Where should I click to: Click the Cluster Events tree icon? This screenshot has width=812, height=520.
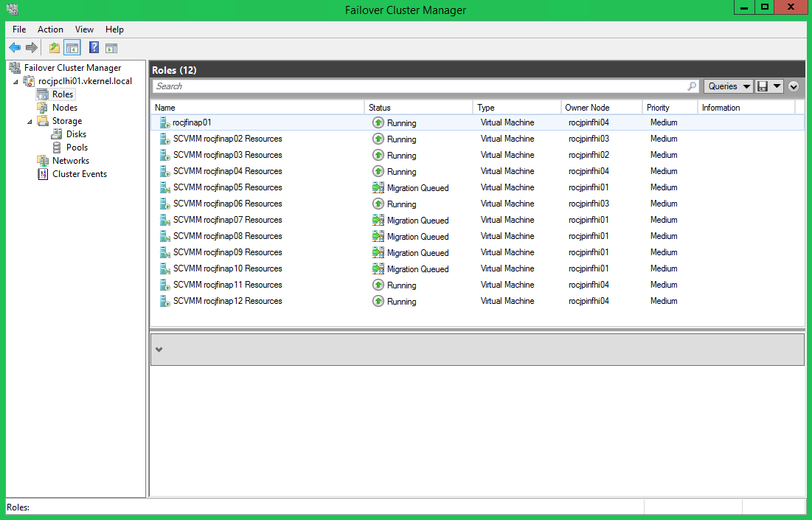[x=43, y=174]
